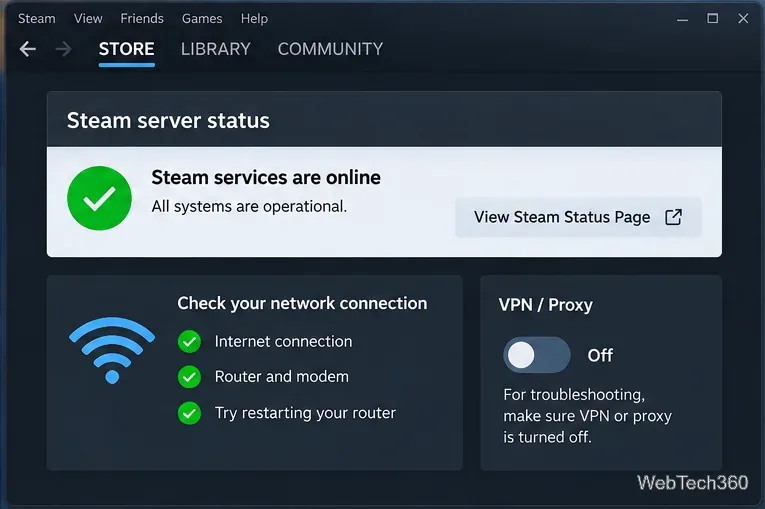The height and width of the screenshot is (509, 765).
Task: Maximize the Steam window
Action: coord(713,19)
